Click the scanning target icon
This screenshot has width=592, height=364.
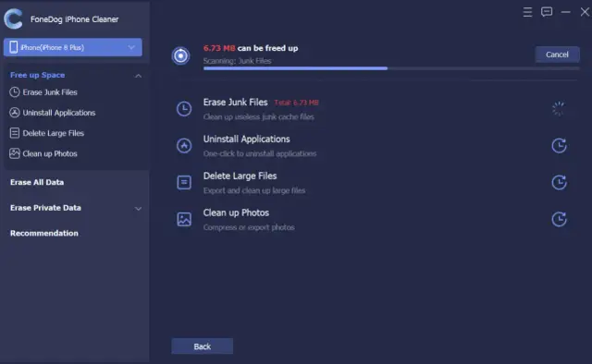(x=181, y=55)
